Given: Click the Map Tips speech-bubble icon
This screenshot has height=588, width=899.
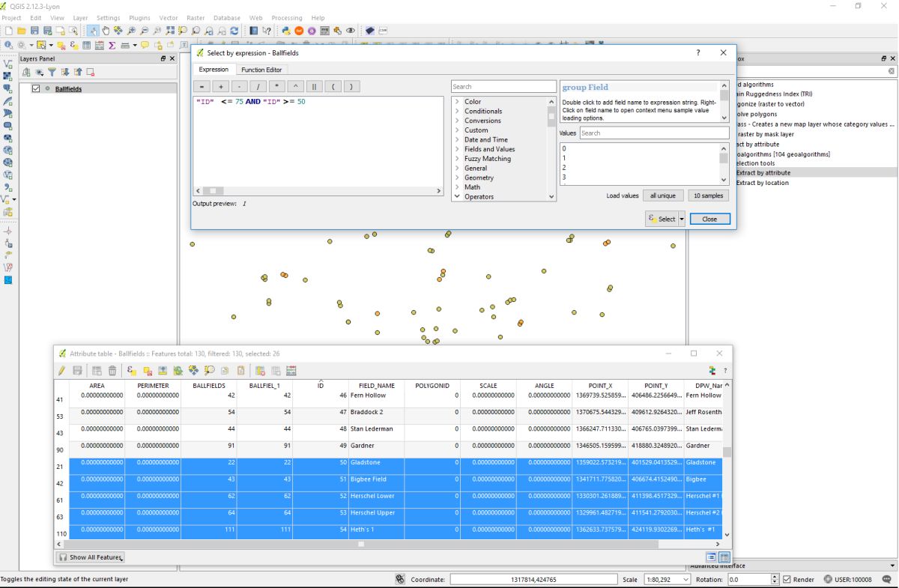Looking at the screenshot, I should [145, 45].
